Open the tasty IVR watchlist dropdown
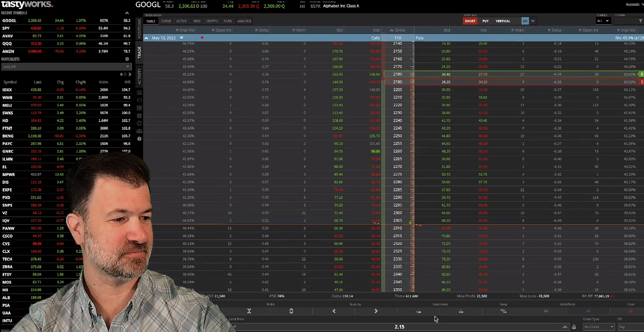 tap(66, 66)
